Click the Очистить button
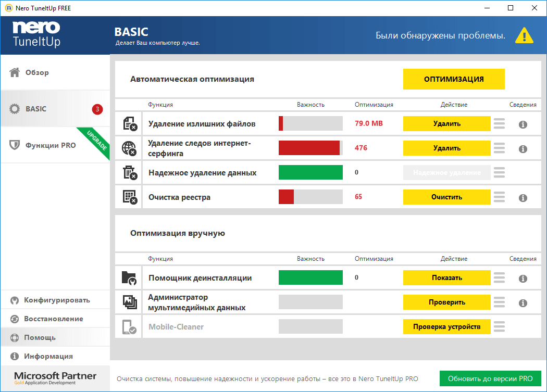 (447, 197)
